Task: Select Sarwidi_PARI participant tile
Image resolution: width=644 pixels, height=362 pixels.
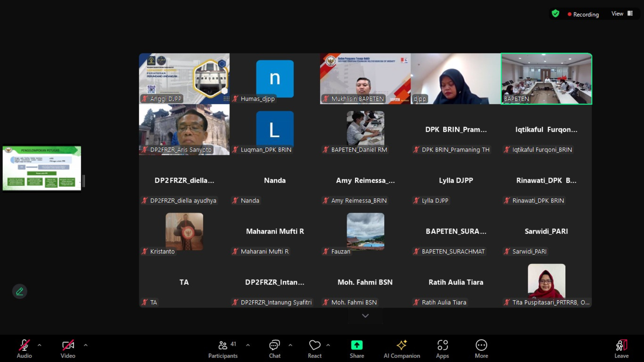Action: pos(546,231)
